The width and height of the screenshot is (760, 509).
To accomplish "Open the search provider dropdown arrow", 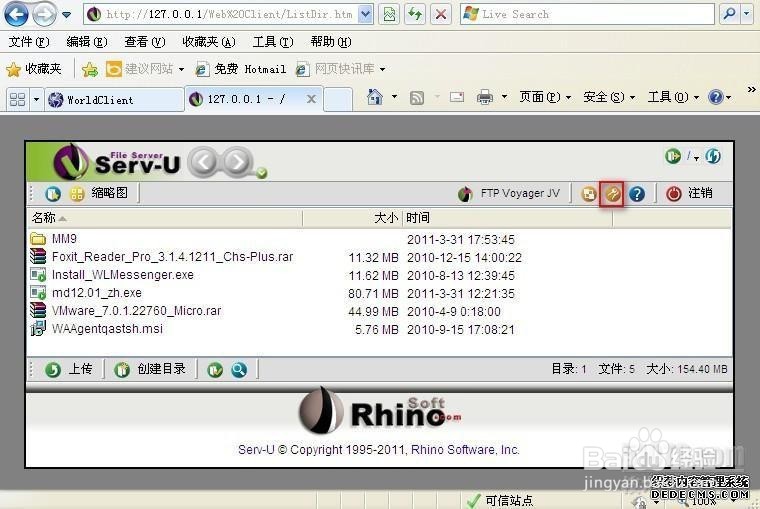I will [746, 15].
